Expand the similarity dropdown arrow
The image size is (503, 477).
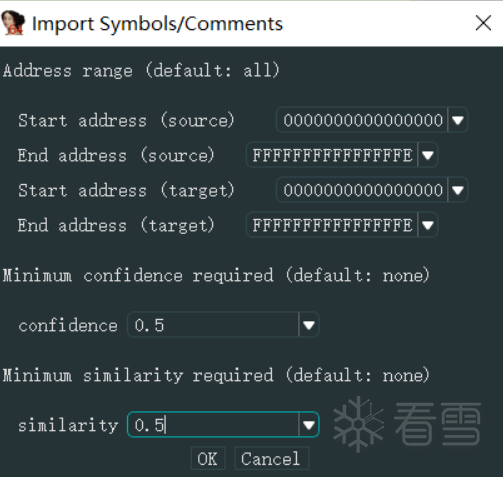(x=309, y=425)
